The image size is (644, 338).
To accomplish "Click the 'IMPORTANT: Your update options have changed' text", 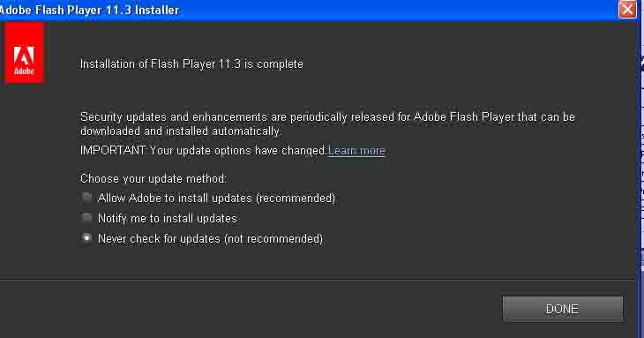I will [x=203, y=151].
